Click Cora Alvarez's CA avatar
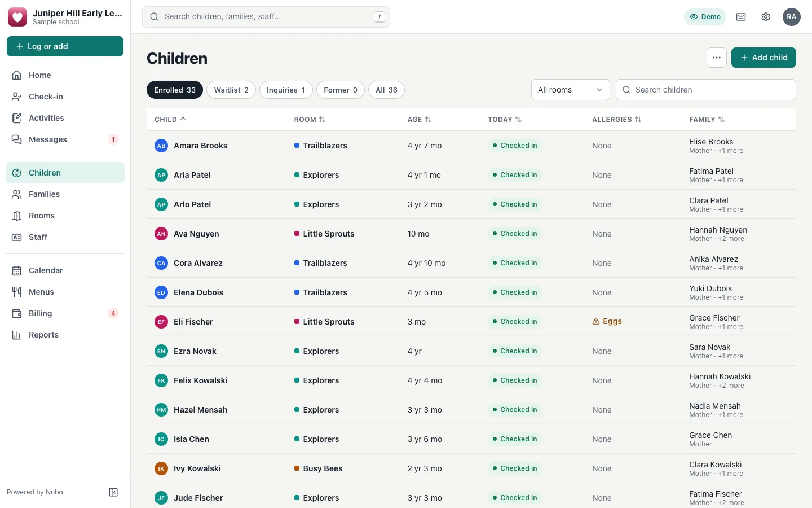812x508 pixels. pyautogui.click(x=161, y=263)
